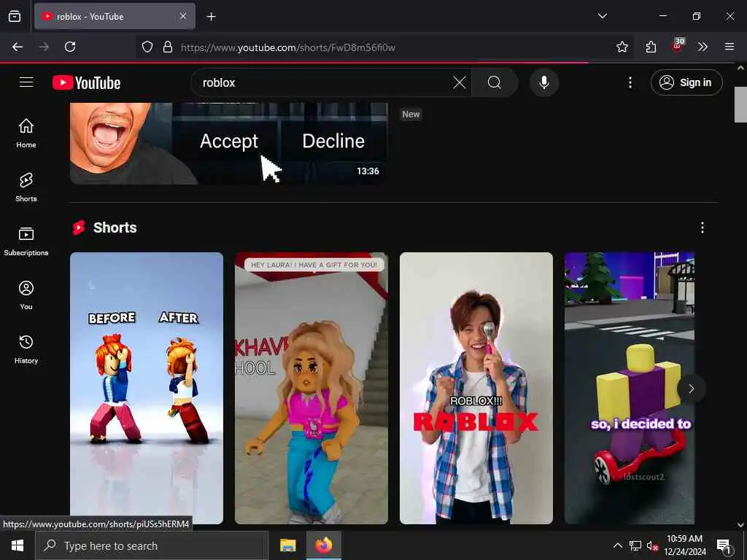Image resolution: width=747 pixels, height=560 pixels.
Task: Open the network tray icon
Action: pyautogui.click(x=635, y=545)
